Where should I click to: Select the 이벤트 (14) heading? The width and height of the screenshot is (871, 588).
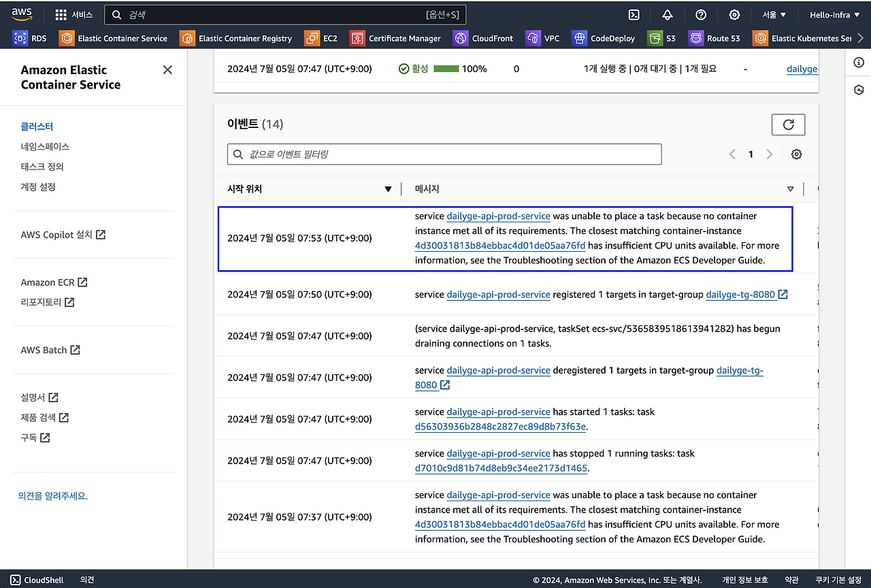[x=255, y=124]
